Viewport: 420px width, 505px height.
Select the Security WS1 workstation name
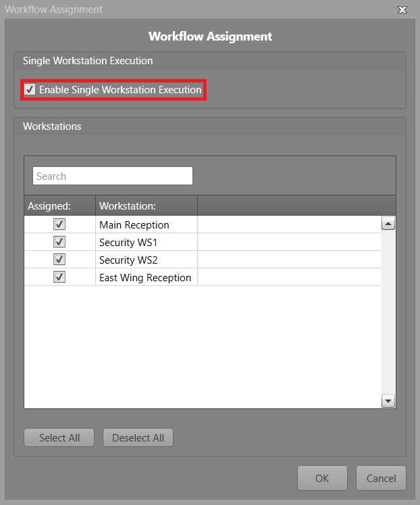click(128, 242)
